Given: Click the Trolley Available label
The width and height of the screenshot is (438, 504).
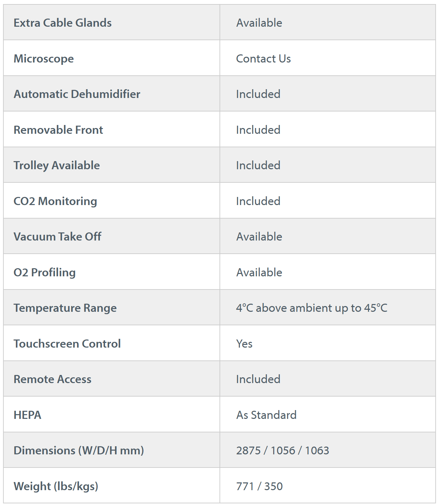Looking at the screenshot, I should click(x=56, y=165).
